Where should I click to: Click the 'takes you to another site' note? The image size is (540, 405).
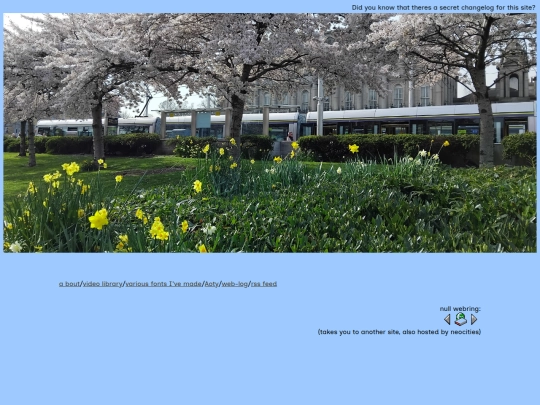coord(399,332)
